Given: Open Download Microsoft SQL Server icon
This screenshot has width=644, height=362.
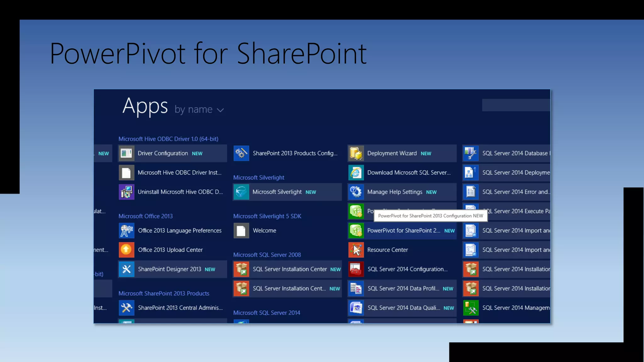Looking at the screenshot, I should point(356,173).
